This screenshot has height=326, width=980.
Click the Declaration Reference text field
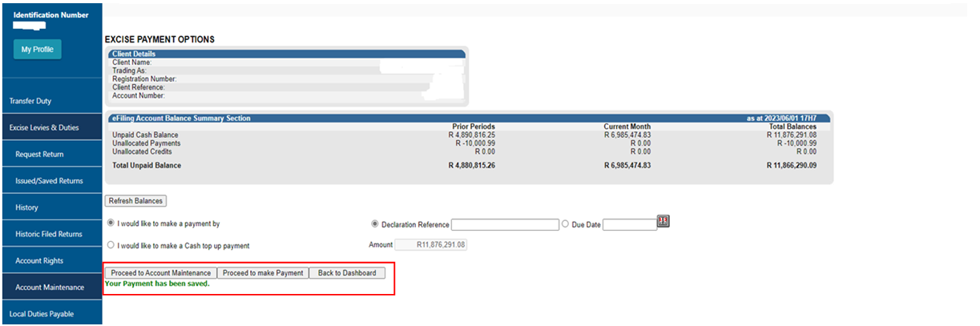505,225
